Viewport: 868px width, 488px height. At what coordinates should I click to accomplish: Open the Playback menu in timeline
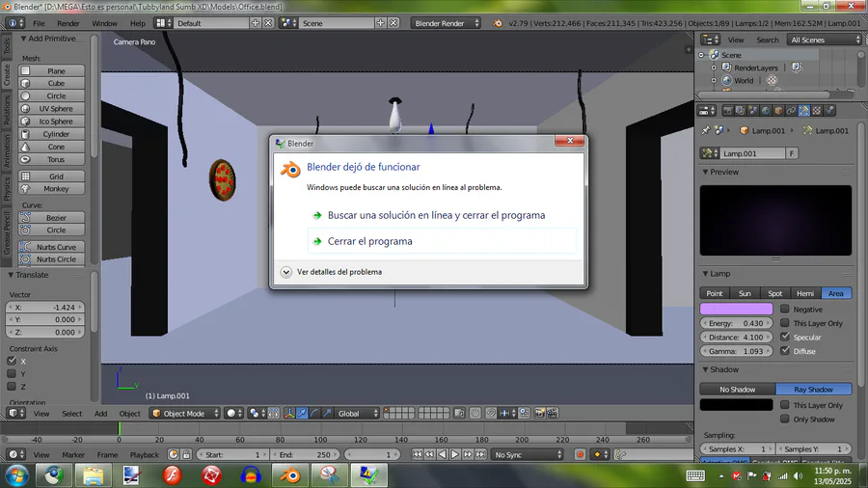pyautogui.click(x=144, y=455)
